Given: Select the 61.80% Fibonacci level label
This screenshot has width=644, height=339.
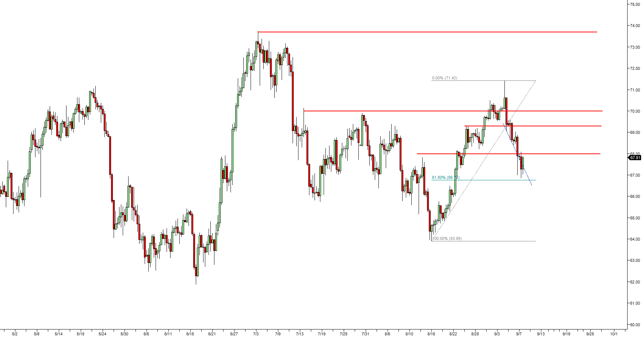Looking at the screenshot, I should pos(446,178).
